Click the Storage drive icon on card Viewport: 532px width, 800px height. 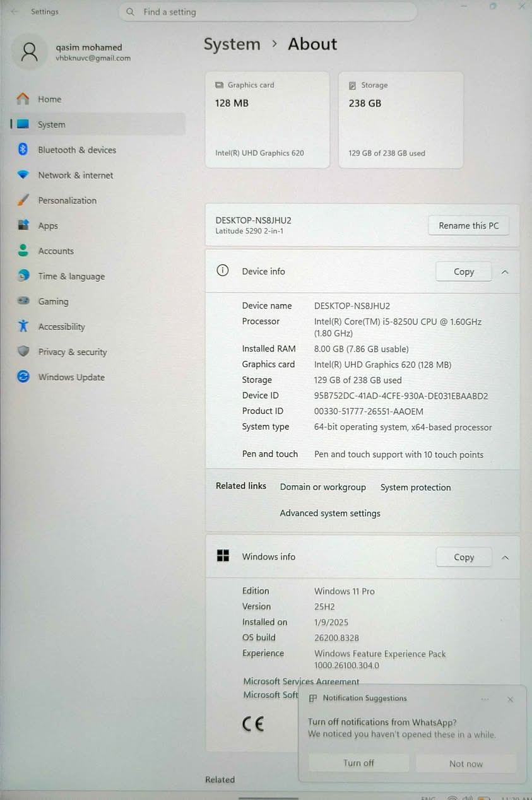pos(352,85)
